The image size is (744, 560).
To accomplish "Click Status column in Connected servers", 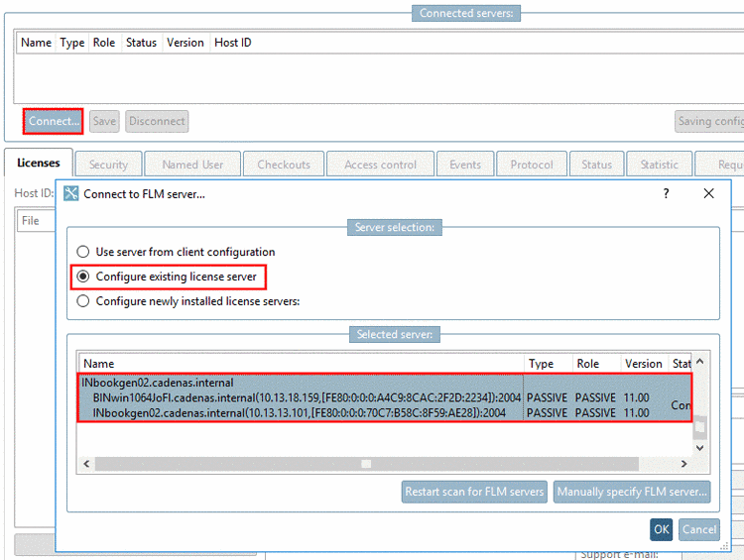I will [x=142, y=43].
